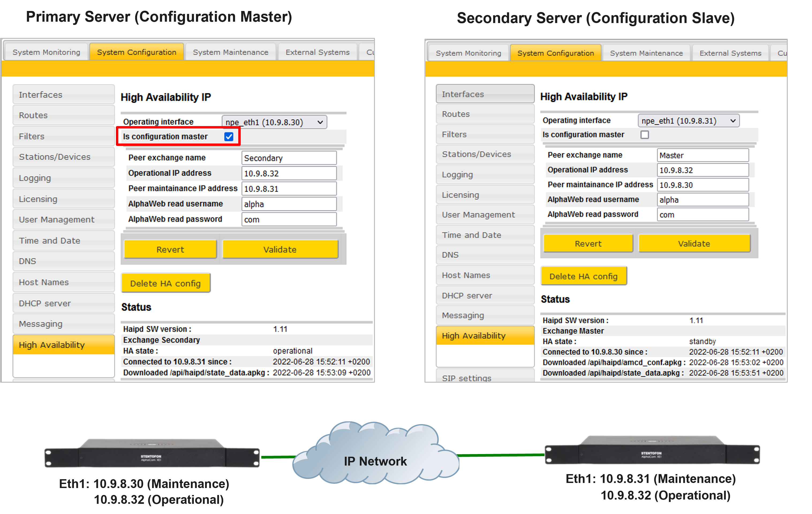Open Interfaces menu in primary sidebar
The height and width of the screenshot is (514, 812).
pos(63,95)
